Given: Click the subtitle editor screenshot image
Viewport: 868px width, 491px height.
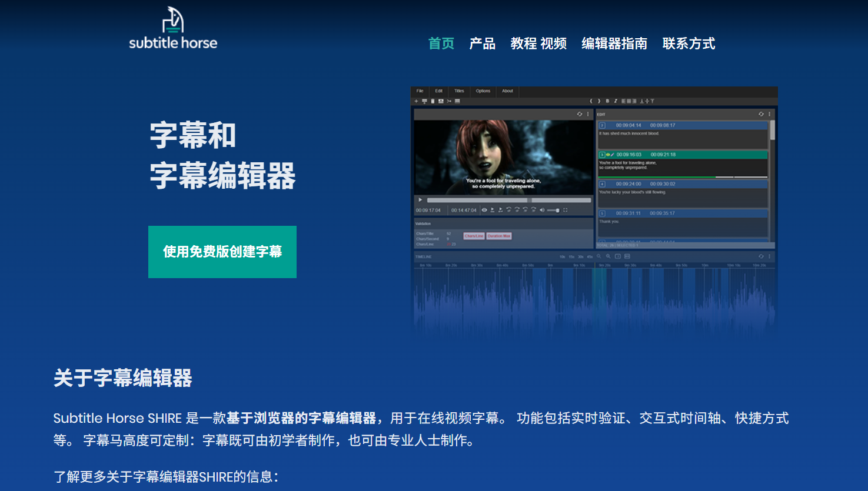Looking at the screenshot, I should 594,213.
